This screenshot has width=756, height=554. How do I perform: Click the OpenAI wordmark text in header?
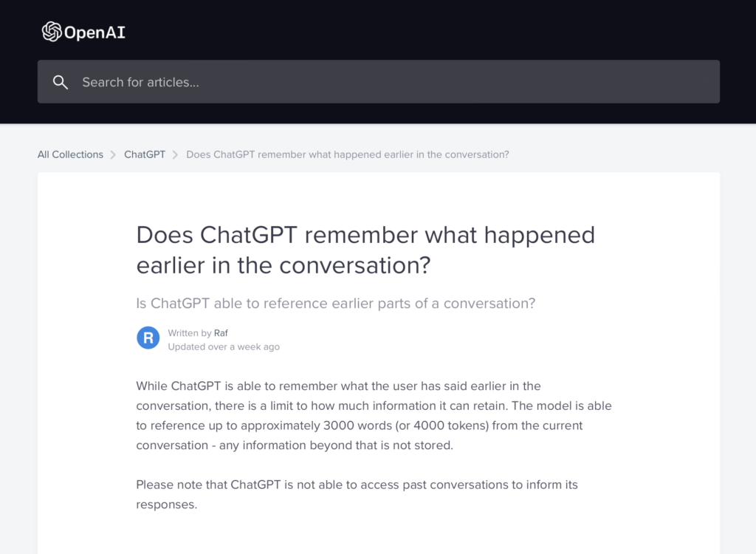(x=94, y=33)
